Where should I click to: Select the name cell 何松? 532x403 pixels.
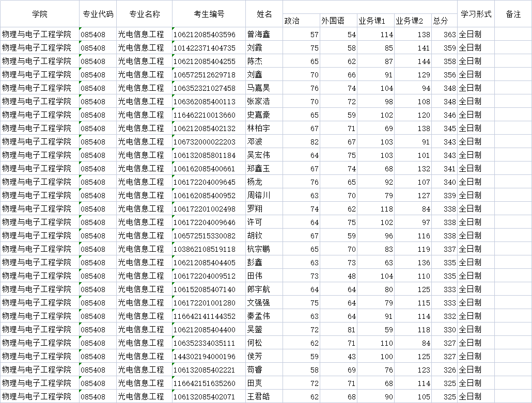[264, 343]
